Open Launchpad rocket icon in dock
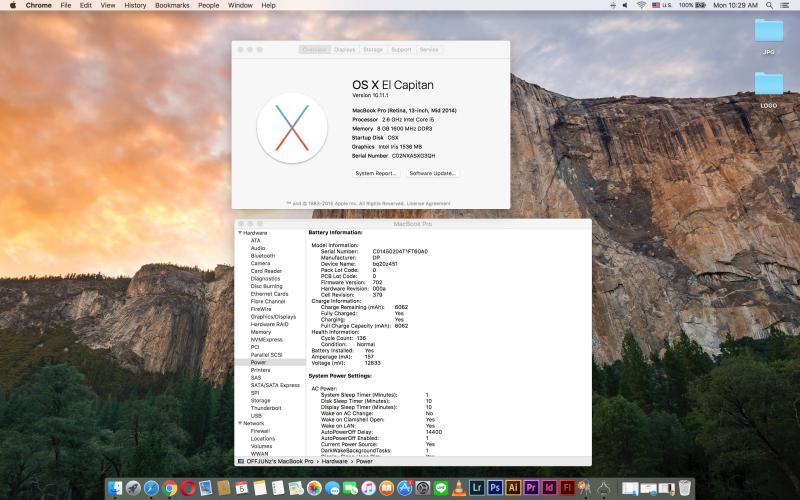800x500 pixels. [x=133, y=488]
